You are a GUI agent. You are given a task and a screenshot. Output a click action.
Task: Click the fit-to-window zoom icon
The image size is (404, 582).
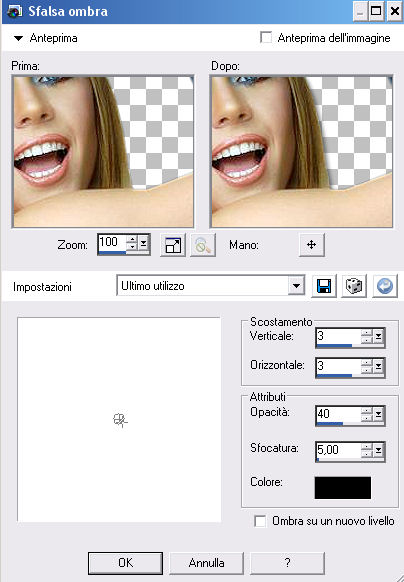173,245
